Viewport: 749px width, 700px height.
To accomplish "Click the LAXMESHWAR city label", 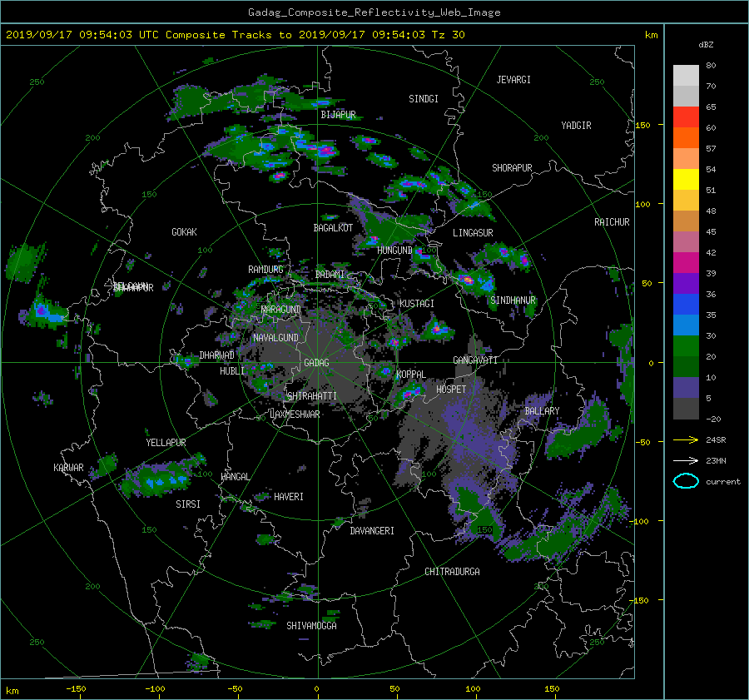I will (295, 415).
